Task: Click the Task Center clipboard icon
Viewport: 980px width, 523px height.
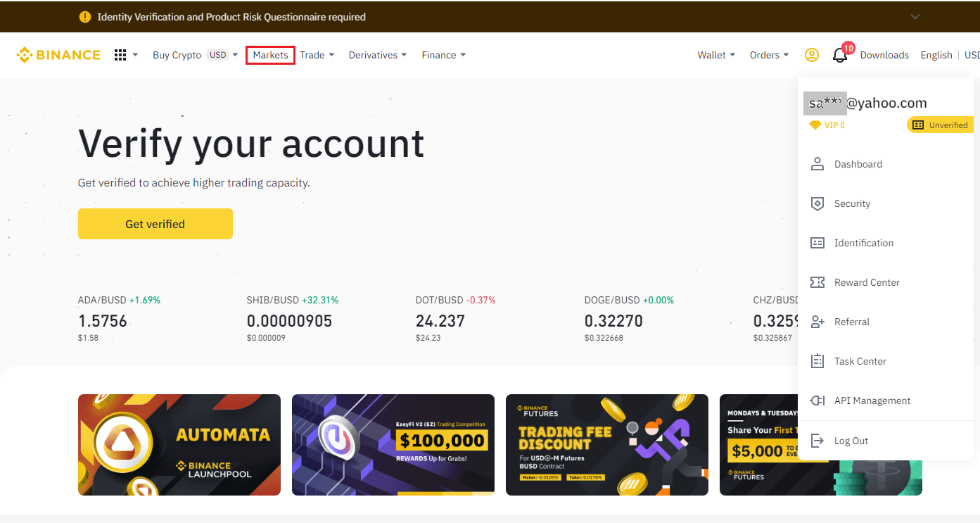Action: point(817,361)
